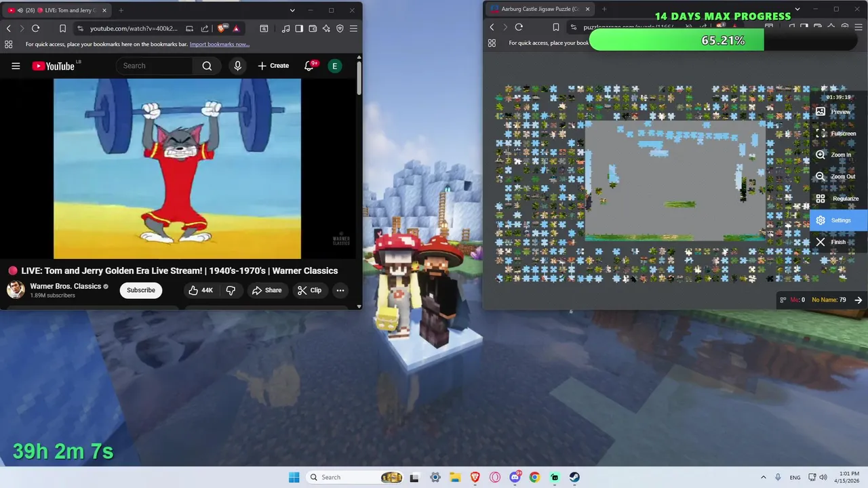Click the green 65.21% progress bar

tap(677, 41)
